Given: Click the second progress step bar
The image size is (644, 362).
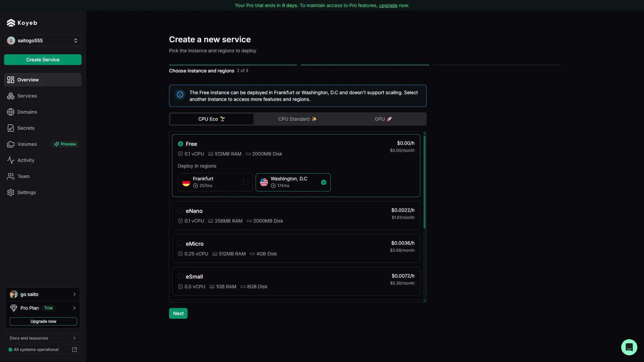Looking at the screenshot, I should pos(365,65).
